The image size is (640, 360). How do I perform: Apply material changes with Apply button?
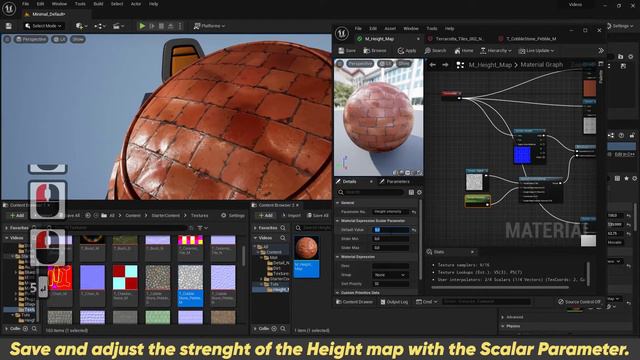[x=407, y=51]
